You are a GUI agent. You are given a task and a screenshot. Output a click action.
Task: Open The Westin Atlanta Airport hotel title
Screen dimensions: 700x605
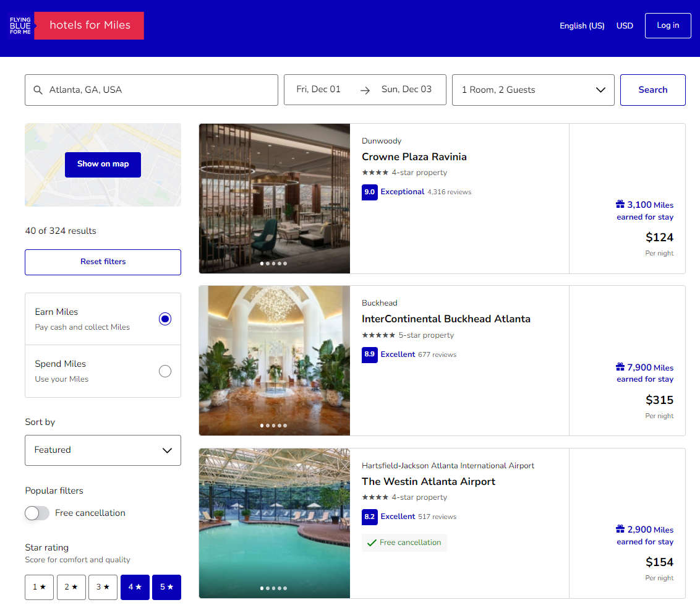428,481
